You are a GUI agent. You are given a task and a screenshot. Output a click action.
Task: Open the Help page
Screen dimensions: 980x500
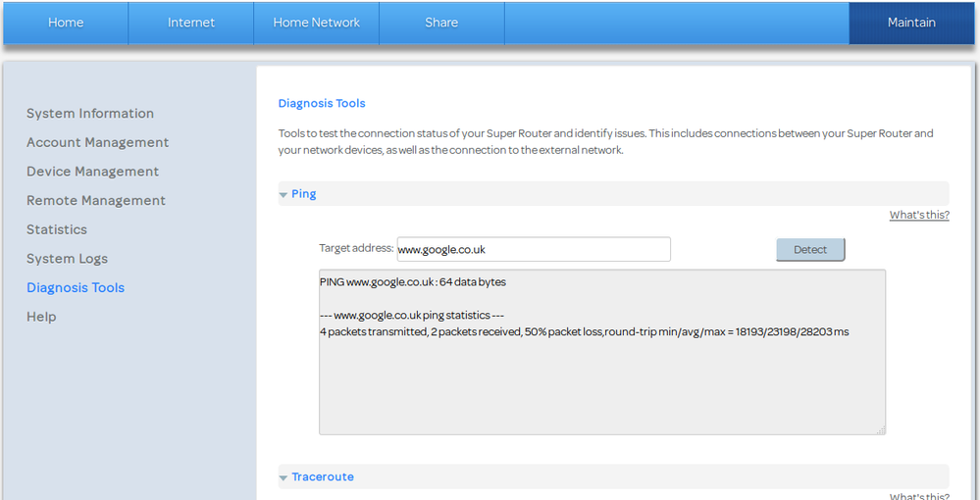click(41, 317)
